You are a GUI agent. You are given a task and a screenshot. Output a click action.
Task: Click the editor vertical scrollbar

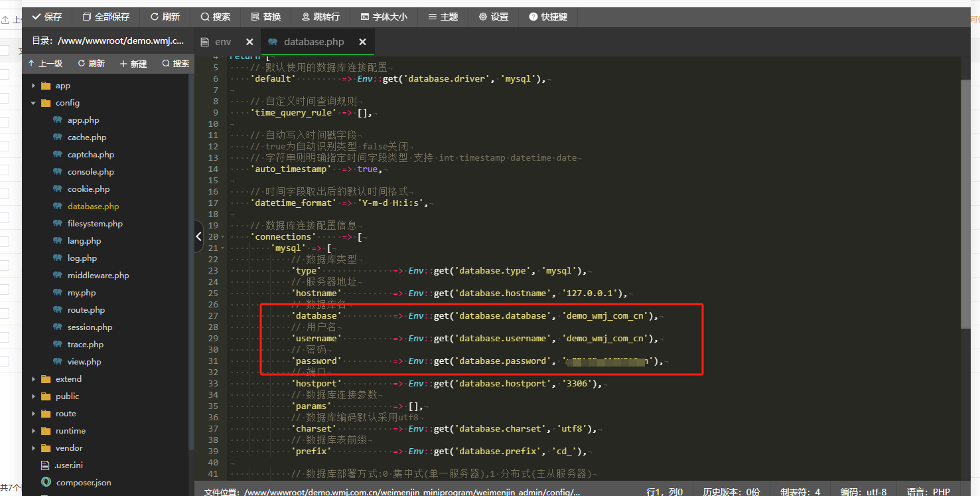tap(965, 205)
